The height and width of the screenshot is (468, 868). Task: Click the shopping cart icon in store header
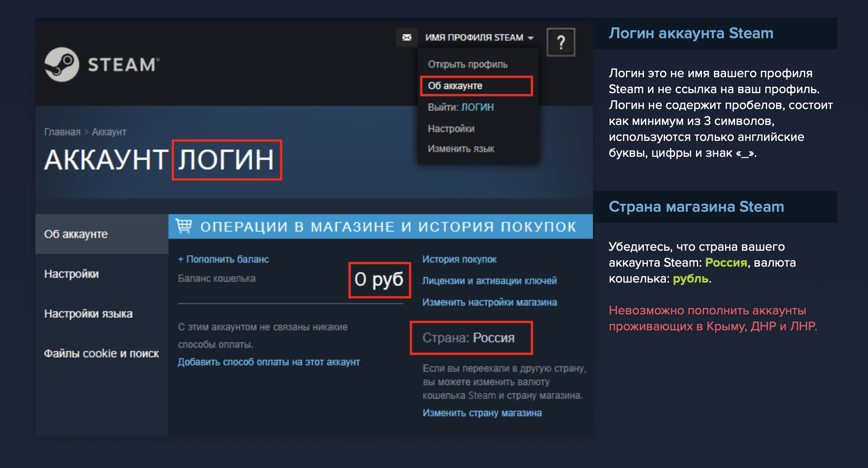184,226
